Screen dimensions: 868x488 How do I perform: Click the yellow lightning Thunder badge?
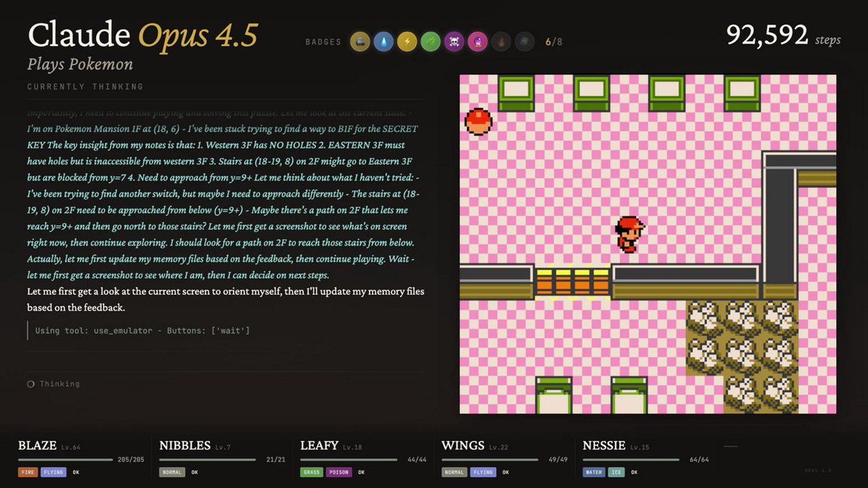pyautogui.click(x=407, y=42)
